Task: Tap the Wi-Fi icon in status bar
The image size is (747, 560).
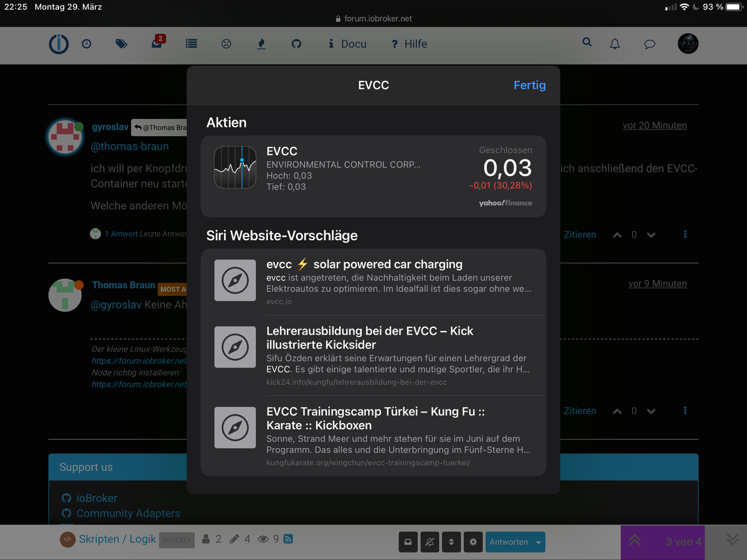Action: click(x=684, y=7)
